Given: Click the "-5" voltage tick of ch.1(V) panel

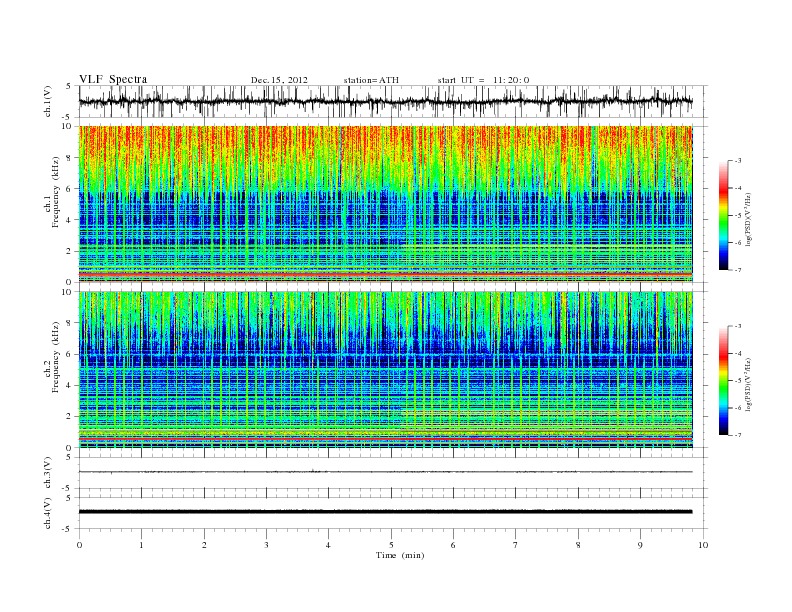Looking at the screenshot, I should (x=68, y=117).
